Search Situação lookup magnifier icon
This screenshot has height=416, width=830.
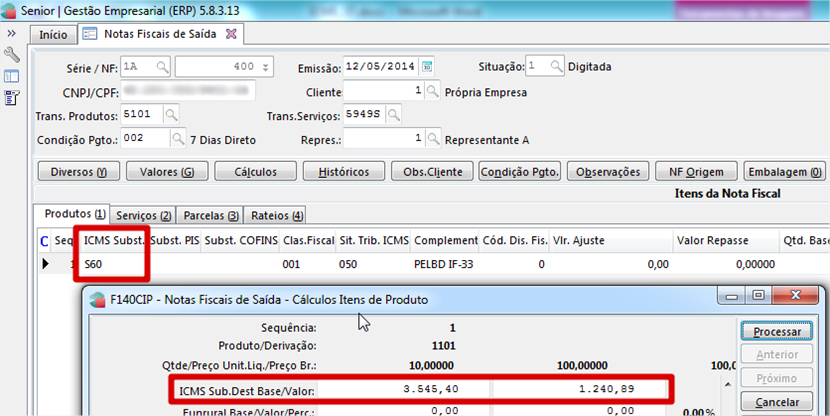point(556,66)
